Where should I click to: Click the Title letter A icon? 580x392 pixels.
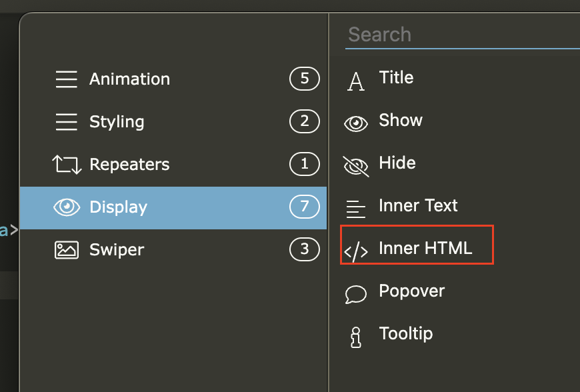[x=356, y=81]
